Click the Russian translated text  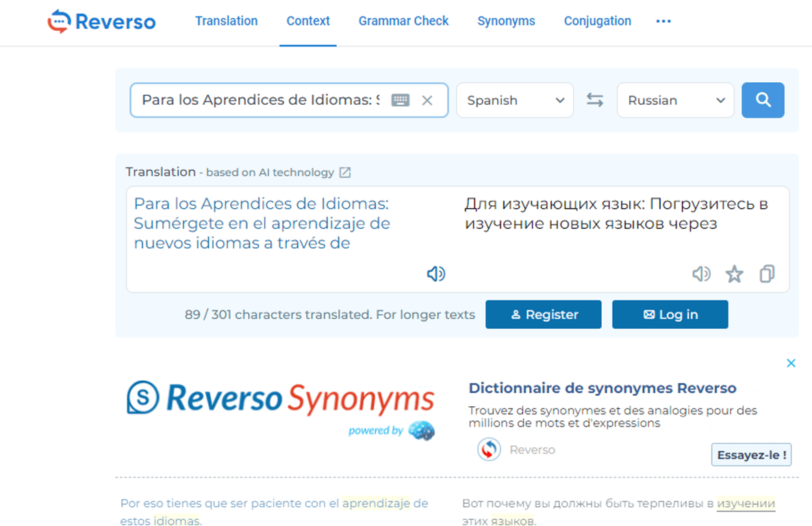[616, 214]
